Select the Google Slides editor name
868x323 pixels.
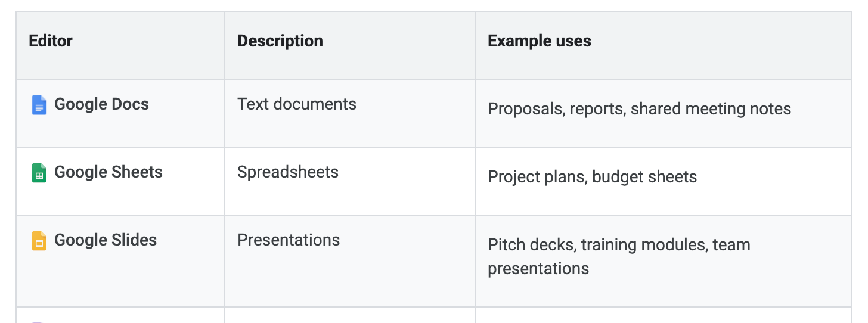pyautogui.click(x=106, y=240)
